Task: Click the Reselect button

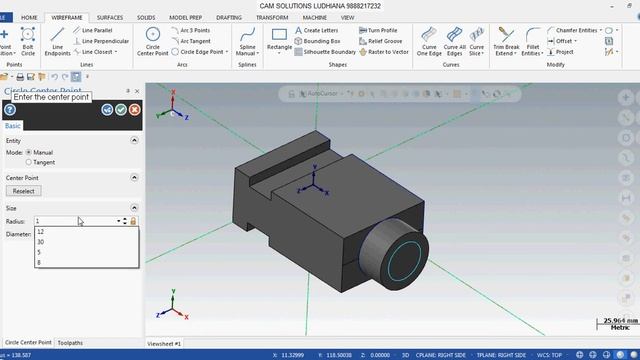Action: click(x=23, y=191)
